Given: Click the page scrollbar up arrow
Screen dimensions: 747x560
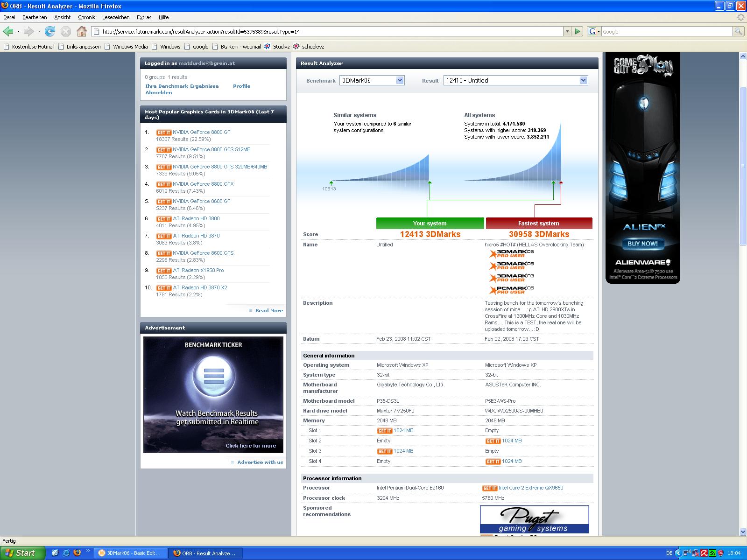Looking at the screenshot, I should (x=743, y=56).
